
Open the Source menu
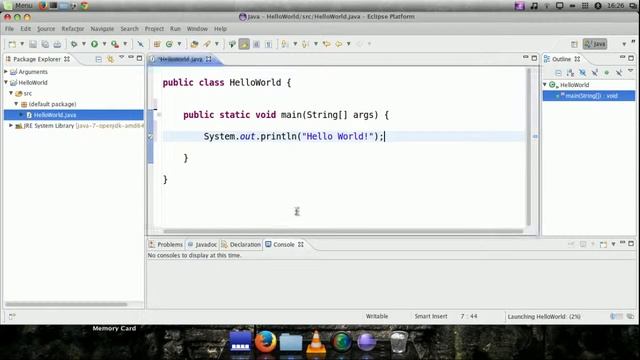click(x=46, y=29)
